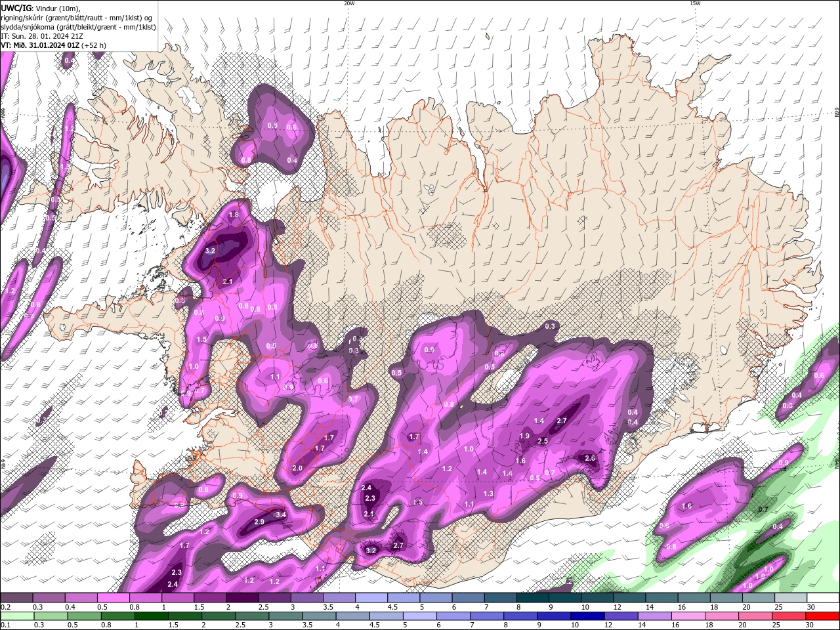Click the red swatch ending the lower rain scale
This screenshot has width=840, height=630.
(822, 616)
